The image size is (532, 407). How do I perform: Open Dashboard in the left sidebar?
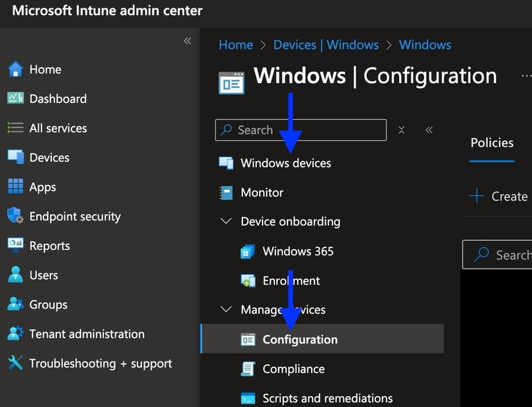(58, 99)
